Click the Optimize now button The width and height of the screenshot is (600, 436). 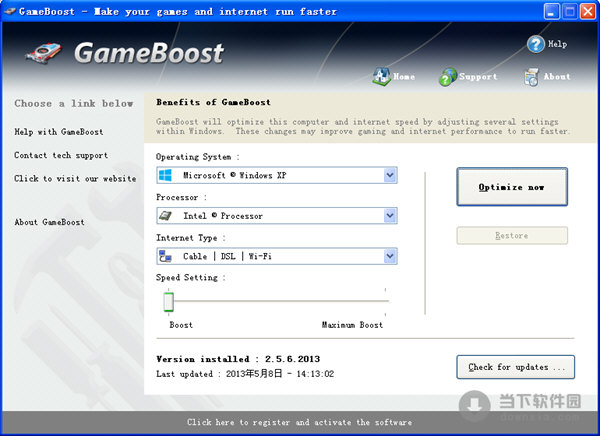pos(512,187)
